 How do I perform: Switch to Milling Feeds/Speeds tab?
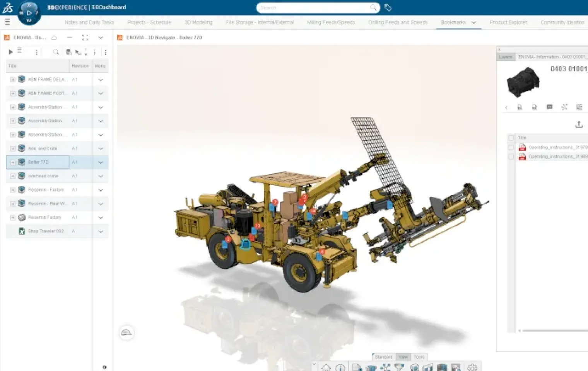[331, 22]
